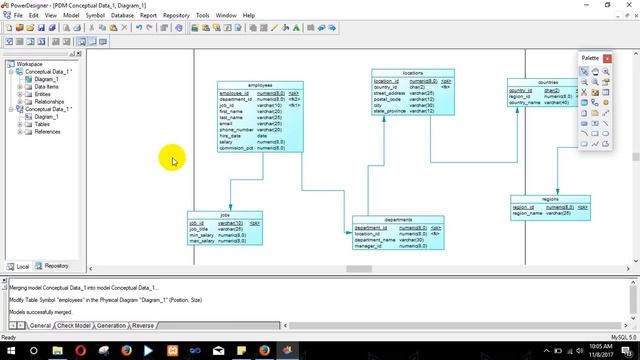The height and width of the screenshot is (360, 640).
Task: Collapse the second Conceptual Data_1 model
Action: [x=11, y=109]
